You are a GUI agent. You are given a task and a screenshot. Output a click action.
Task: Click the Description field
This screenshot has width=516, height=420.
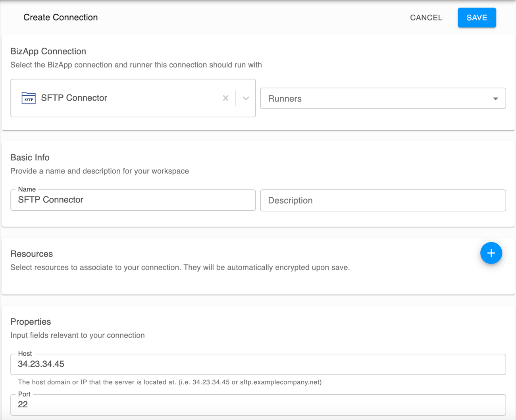coord(383,200)
